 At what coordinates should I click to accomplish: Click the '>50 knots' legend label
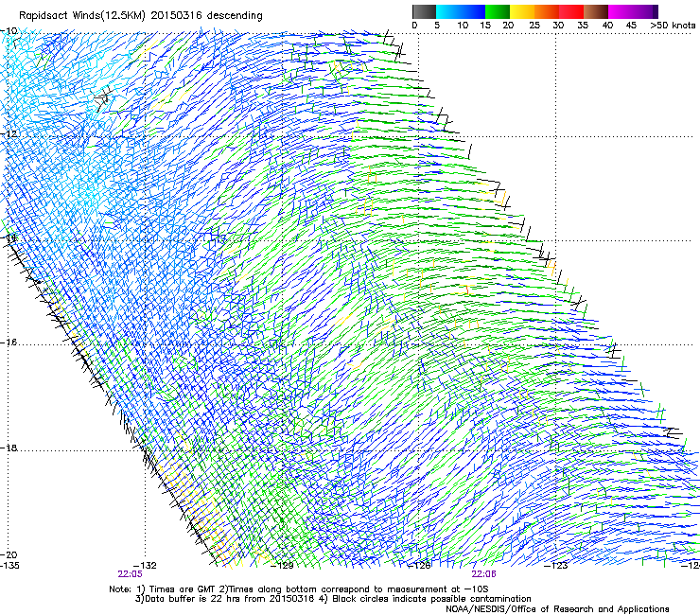(673, 26)
